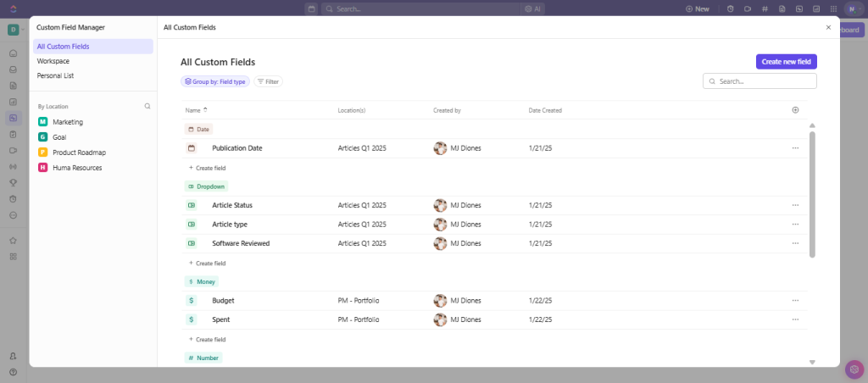Open the ellipsis menu for Budget field

click(794, 301)
